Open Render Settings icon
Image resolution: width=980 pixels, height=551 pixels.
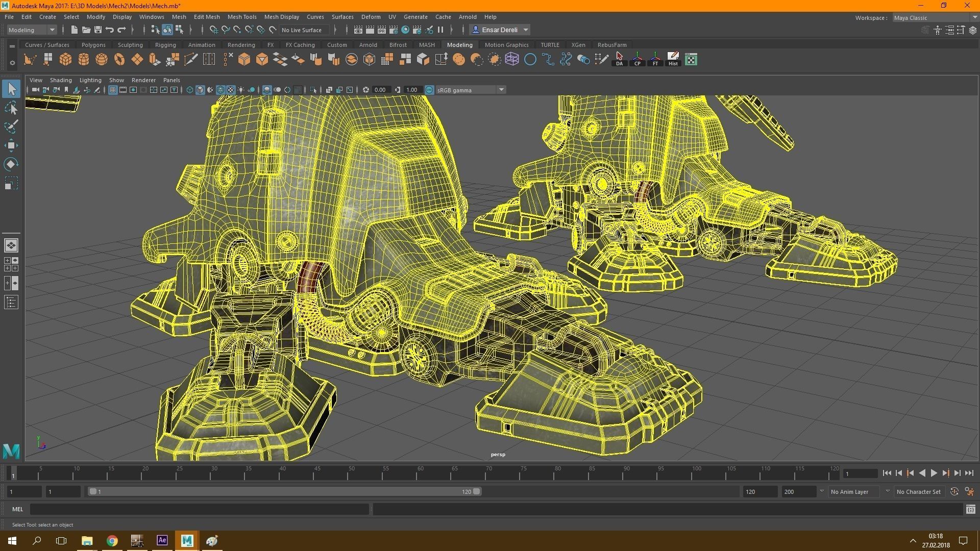click(x=394, y=30)
